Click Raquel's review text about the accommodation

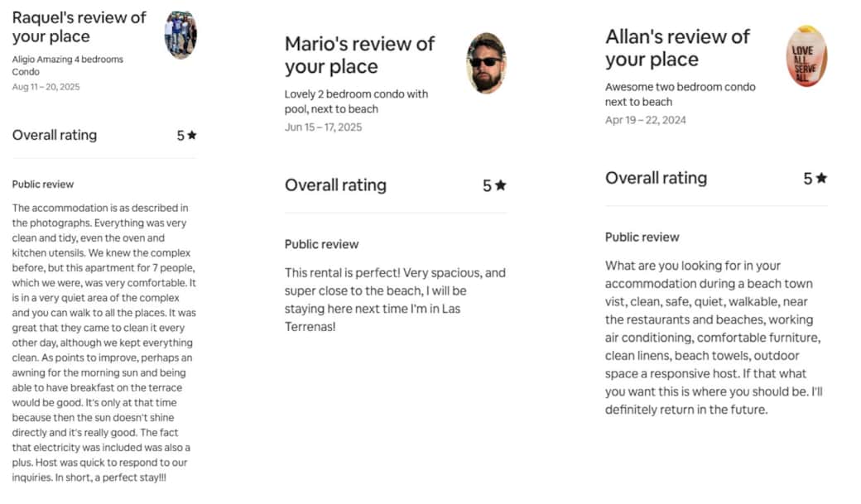pyautogui.click(x=103, y=342)
